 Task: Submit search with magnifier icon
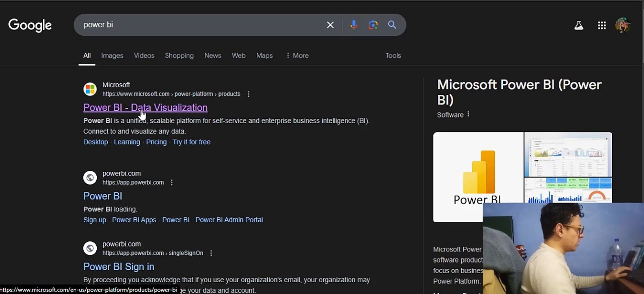[392, 25]
